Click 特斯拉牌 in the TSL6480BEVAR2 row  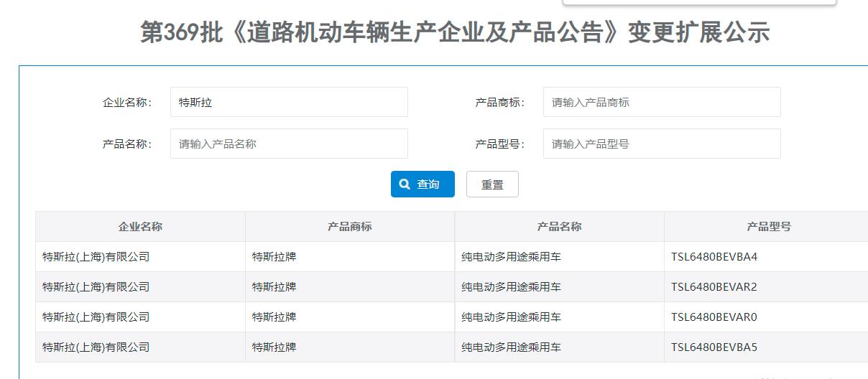click(x=274, y=287)
